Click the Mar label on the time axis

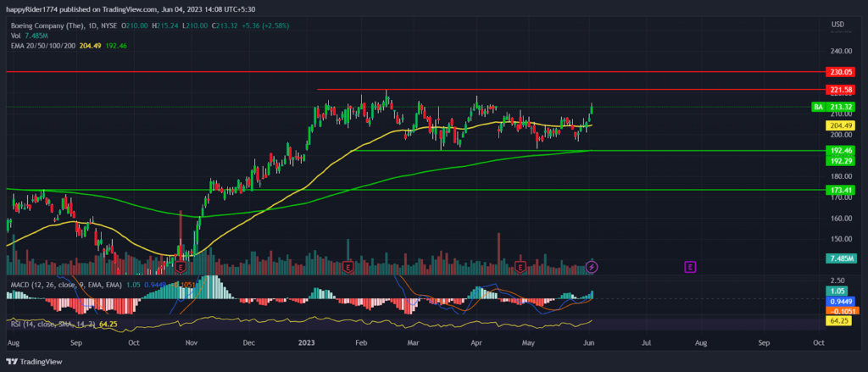coord(414,343)
